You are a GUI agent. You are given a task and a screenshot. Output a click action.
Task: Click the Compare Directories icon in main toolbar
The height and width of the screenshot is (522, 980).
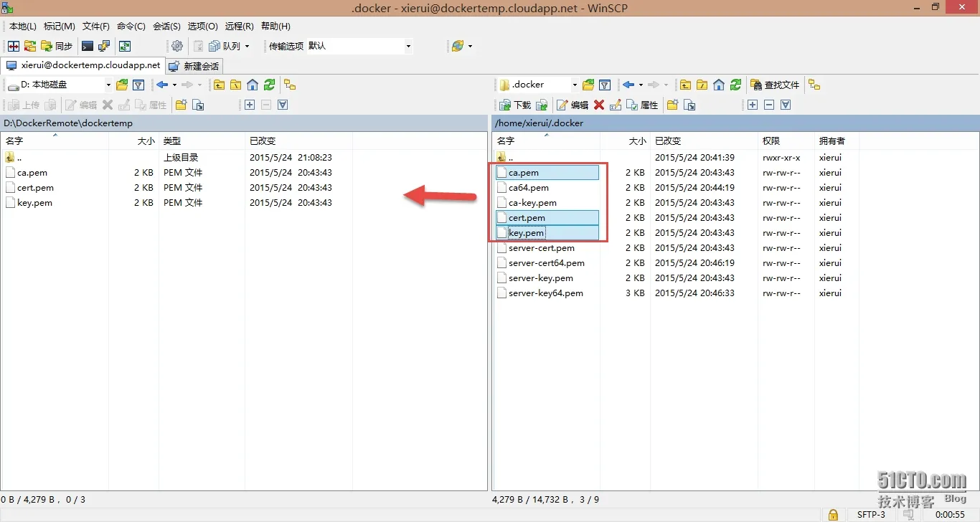(x=13, y=46)
